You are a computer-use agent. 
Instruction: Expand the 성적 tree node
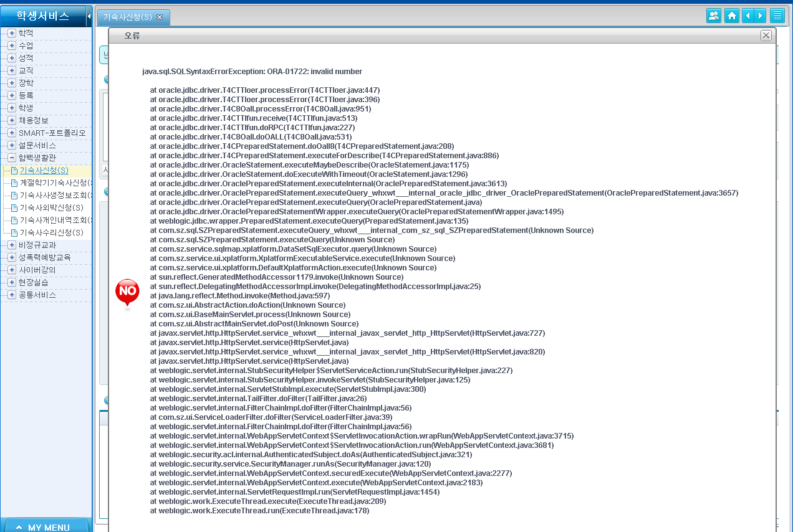[12, 58]
